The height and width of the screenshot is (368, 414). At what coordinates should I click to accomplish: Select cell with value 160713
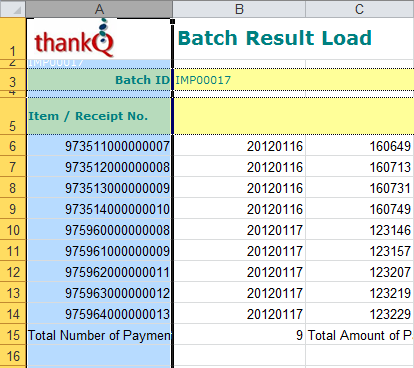[x=360, y=167]
